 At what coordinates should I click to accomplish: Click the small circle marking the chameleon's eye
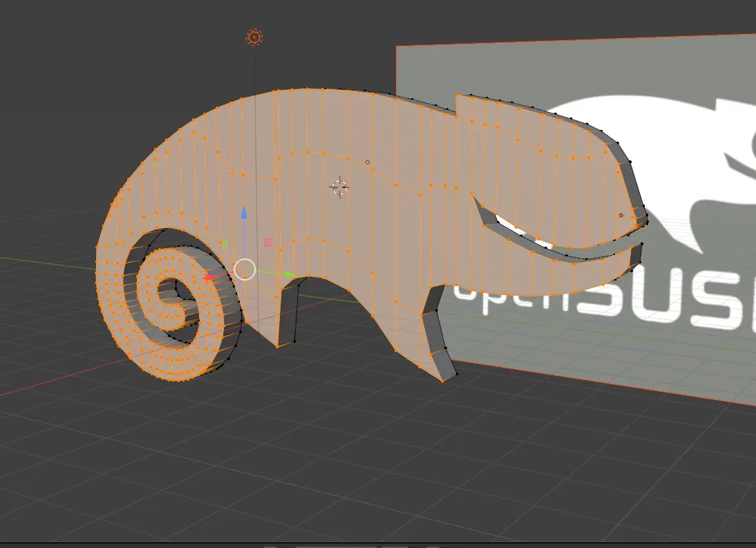pos(621,215)
